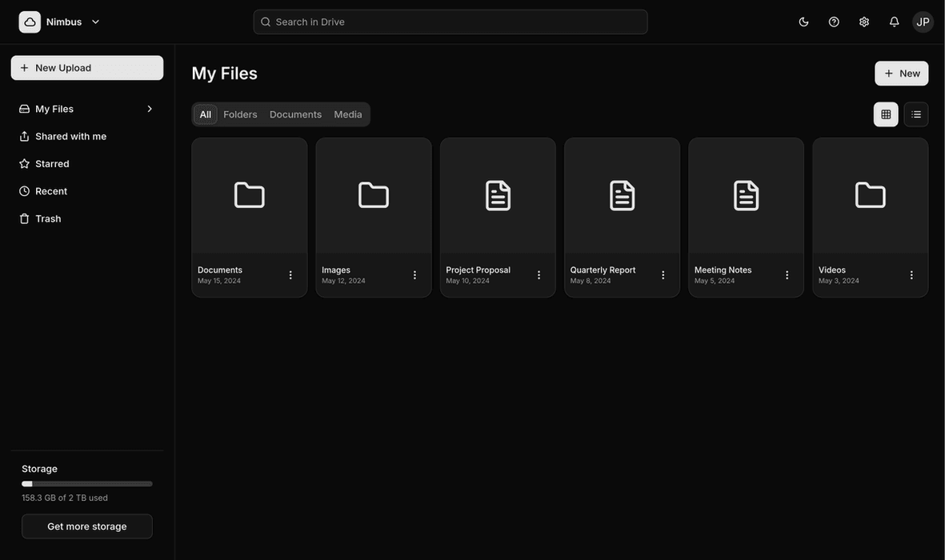Open more options for Images folder
The image size is (945, 560).
coord(414,275)
